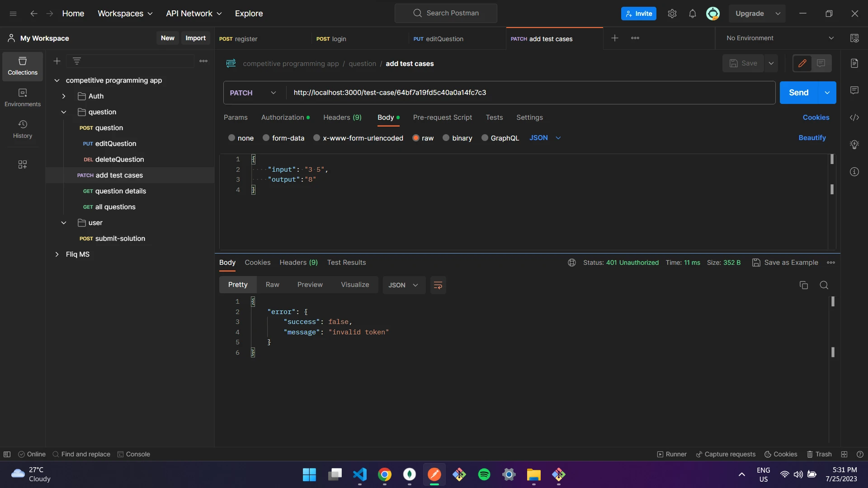The width and height of the screenshot is (868, 488).
Task: Open collection options three-dot menu
Action: tap(203, 61)
